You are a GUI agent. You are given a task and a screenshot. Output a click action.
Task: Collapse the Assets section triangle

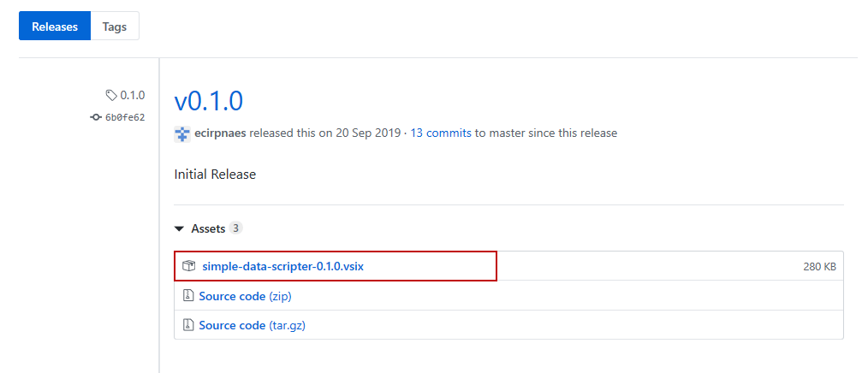(x=179, y=229)
